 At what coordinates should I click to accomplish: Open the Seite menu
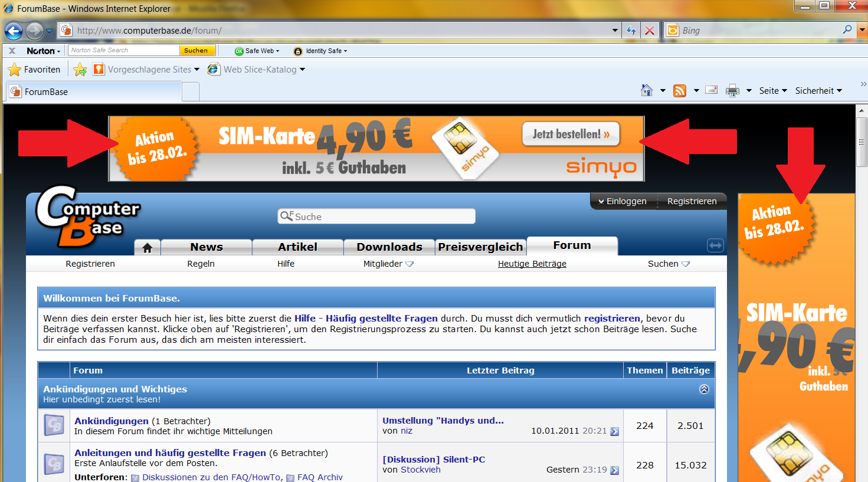point(773,91)
